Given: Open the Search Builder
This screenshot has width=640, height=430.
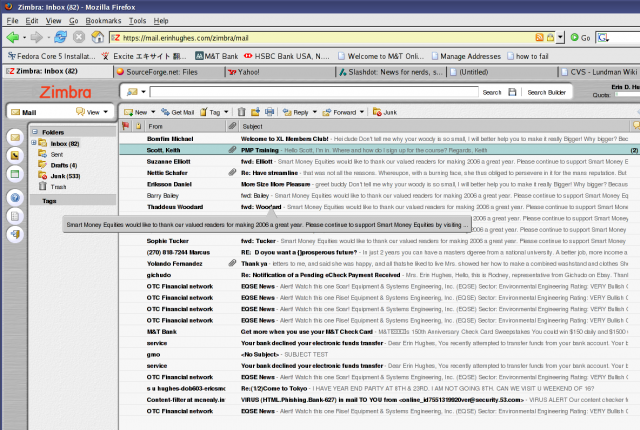Looking at the screenshot, I should pyautogui.click(x=547, y=93).
